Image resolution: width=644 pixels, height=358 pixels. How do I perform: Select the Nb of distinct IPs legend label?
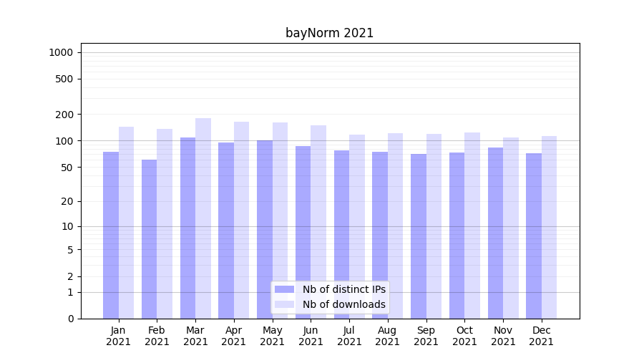tap(343, 289)
